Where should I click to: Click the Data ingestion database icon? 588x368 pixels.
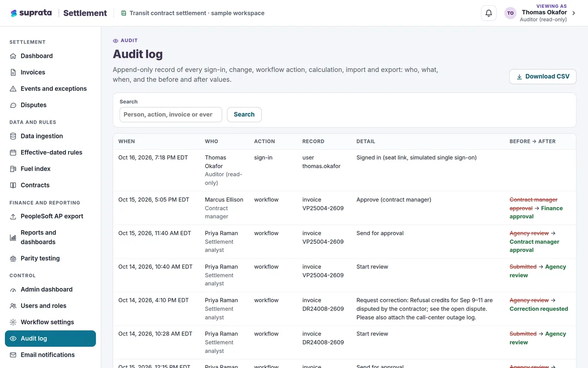(13, 136)
